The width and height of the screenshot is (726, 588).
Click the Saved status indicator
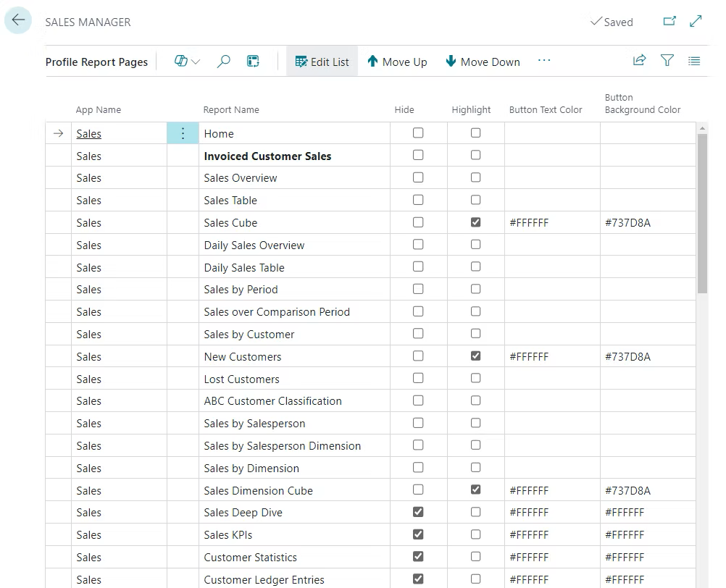tap(612, 22)
